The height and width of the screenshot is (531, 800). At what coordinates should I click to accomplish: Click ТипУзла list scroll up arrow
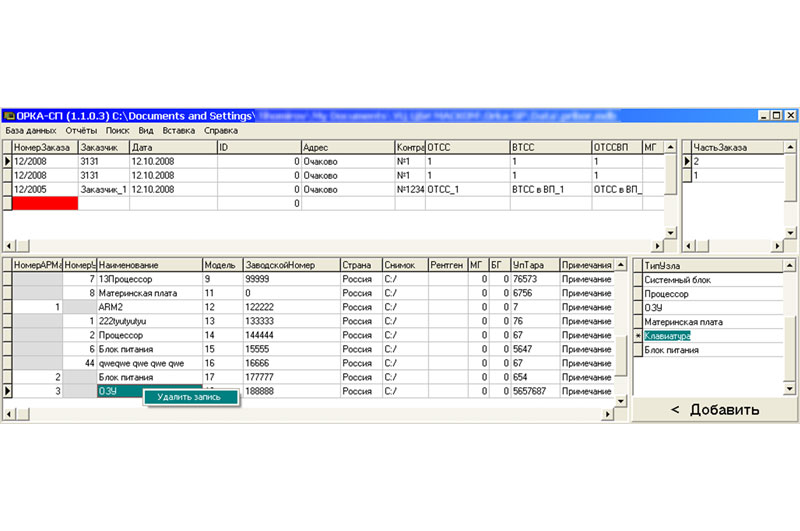(x=789, y=265)
